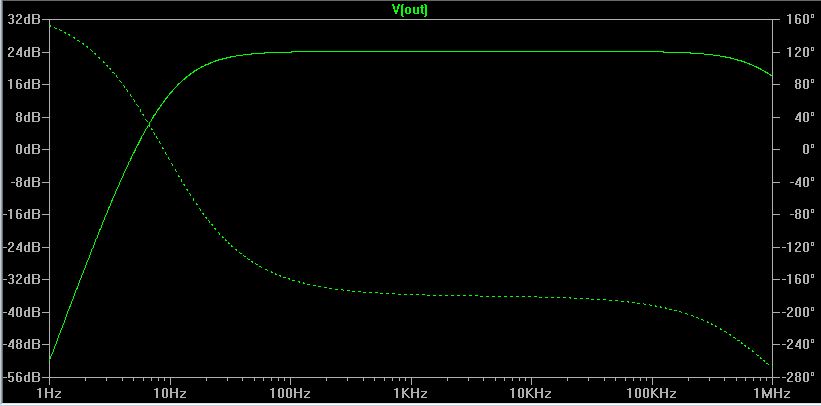The image size is (821, 406).
Task: Click the 1KHz frequency axis label
Action: (x=412, y=393)
